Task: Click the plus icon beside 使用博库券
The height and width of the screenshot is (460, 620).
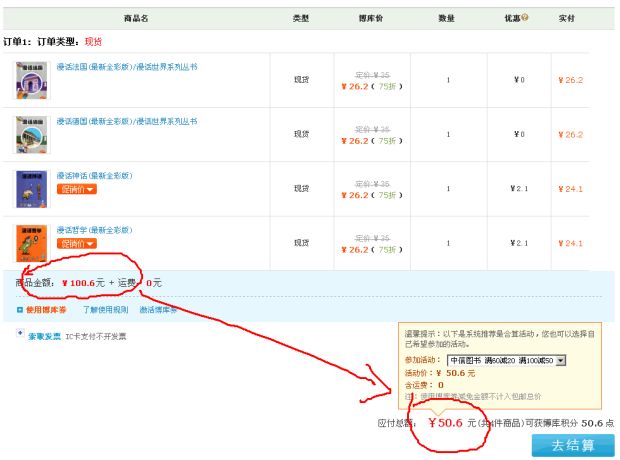Action: 20,310
